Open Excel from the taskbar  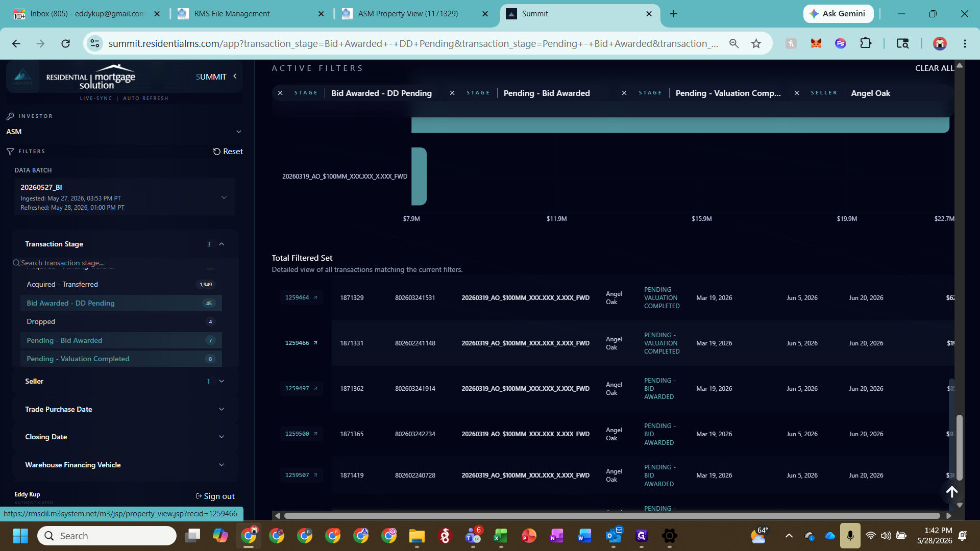pyautogui.click(x=501, y=536)
